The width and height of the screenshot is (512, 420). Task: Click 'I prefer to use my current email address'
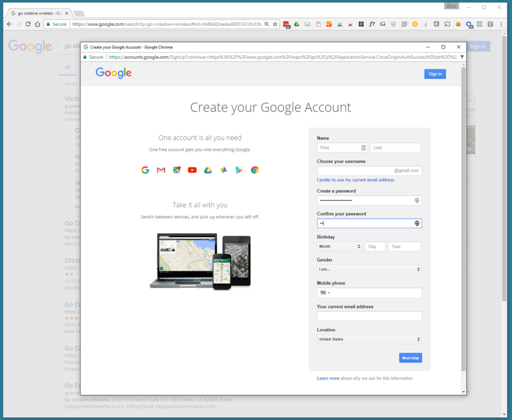click(355, 179)
